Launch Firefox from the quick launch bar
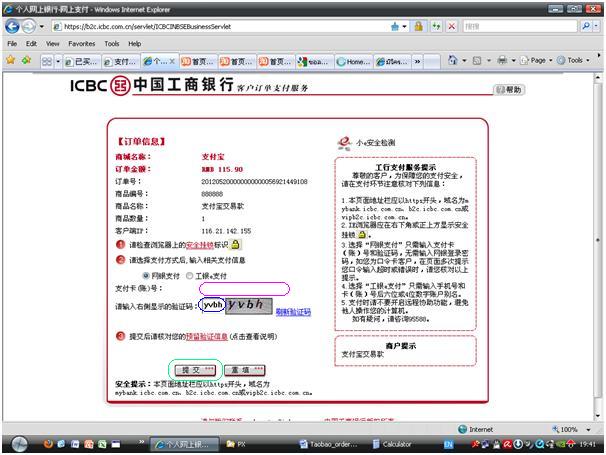 click(48, 444)
